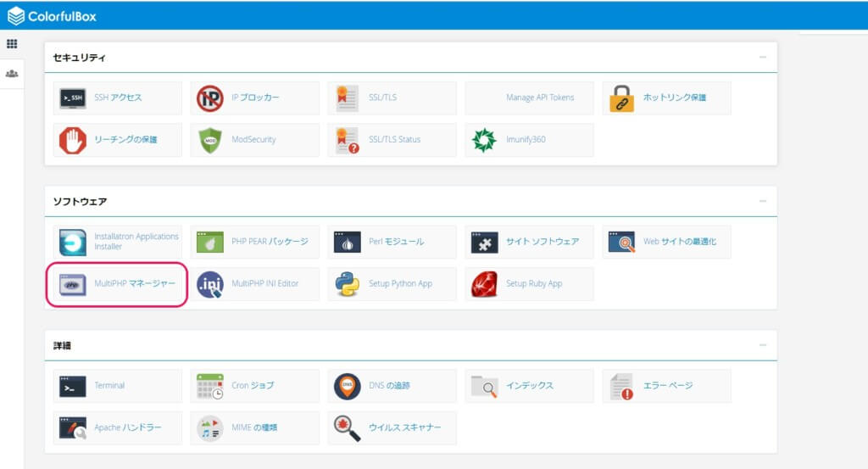Viewport: 868px width, 469px height.
Task: Open MultiPHP マネージャー link
Action: (x=135, y=283)
